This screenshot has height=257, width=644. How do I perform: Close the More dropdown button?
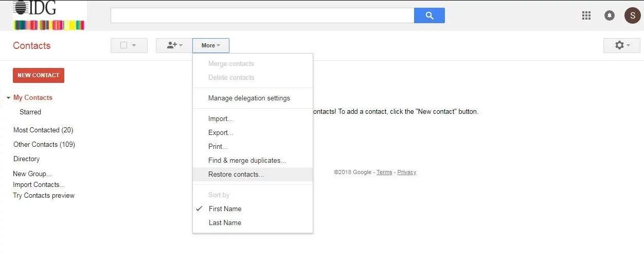(211, 45)
